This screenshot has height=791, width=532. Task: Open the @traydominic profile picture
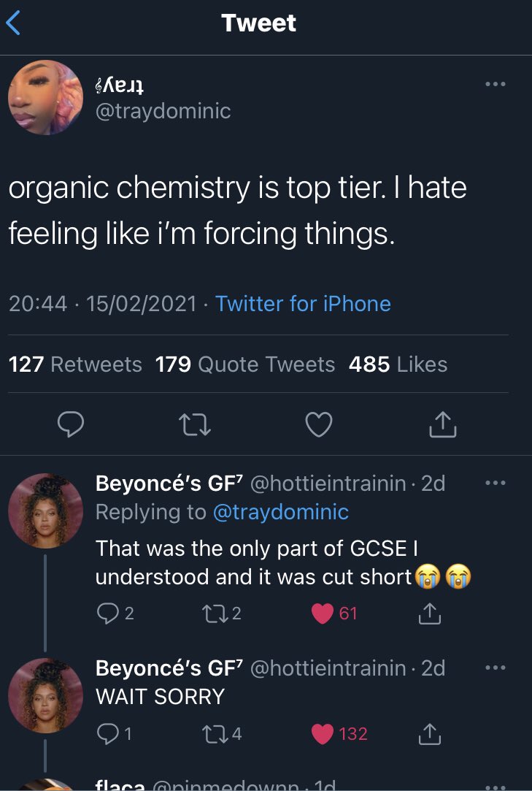(x=45, y=98)
